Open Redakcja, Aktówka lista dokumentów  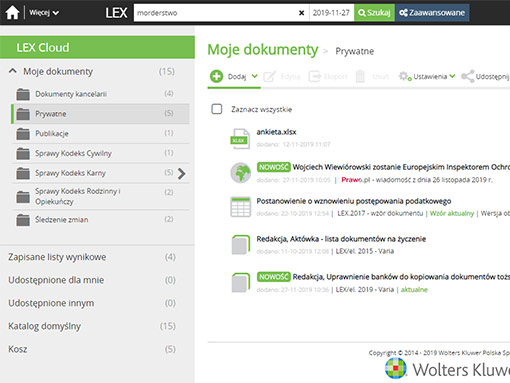click(341, 239)
